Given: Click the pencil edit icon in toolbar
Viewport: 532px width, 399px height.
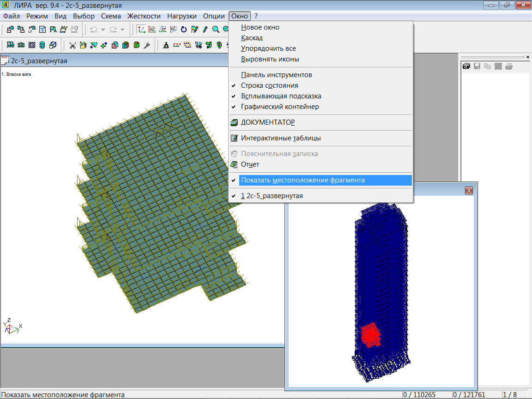Looking at the screenshot, I should pos(205,30).
